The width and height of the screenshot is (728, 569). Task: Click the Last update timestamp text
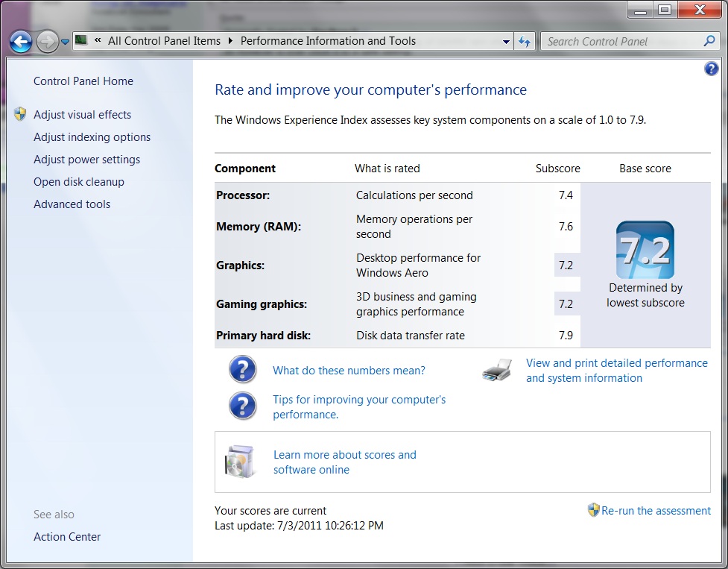299,525
